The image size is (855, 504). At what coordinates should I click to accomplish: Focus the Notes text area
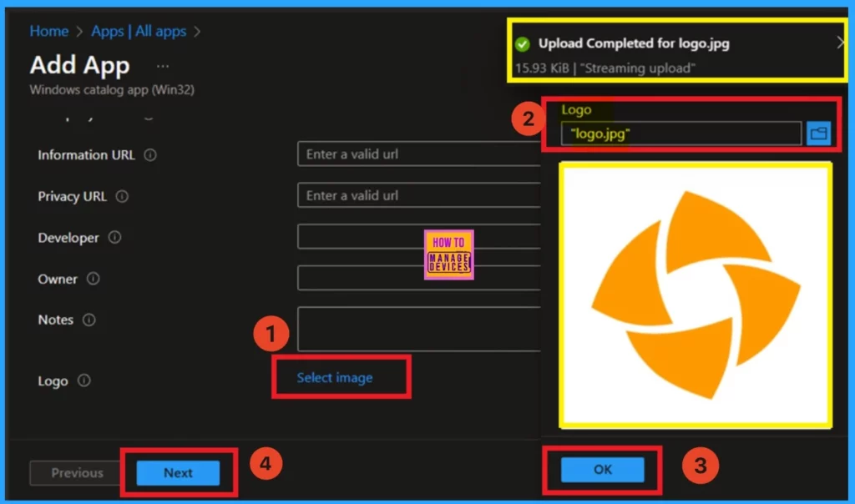click(x=419, y=329)
